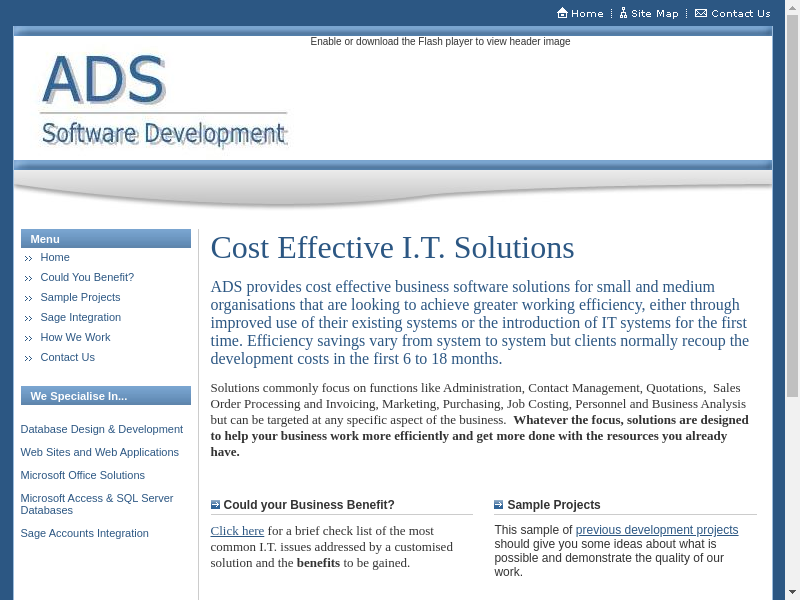Select Sample Projects in left menu

click(80, 297)
